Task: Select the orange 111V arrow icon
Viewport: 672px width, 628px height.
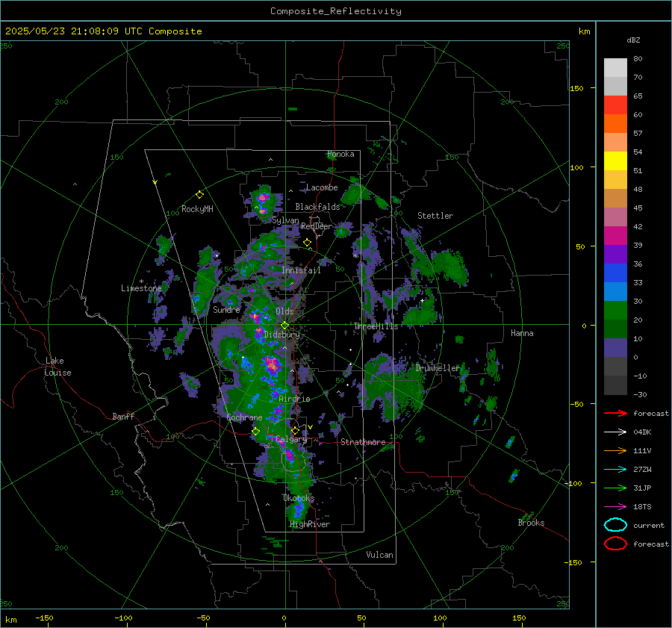Action: [615, 450]
